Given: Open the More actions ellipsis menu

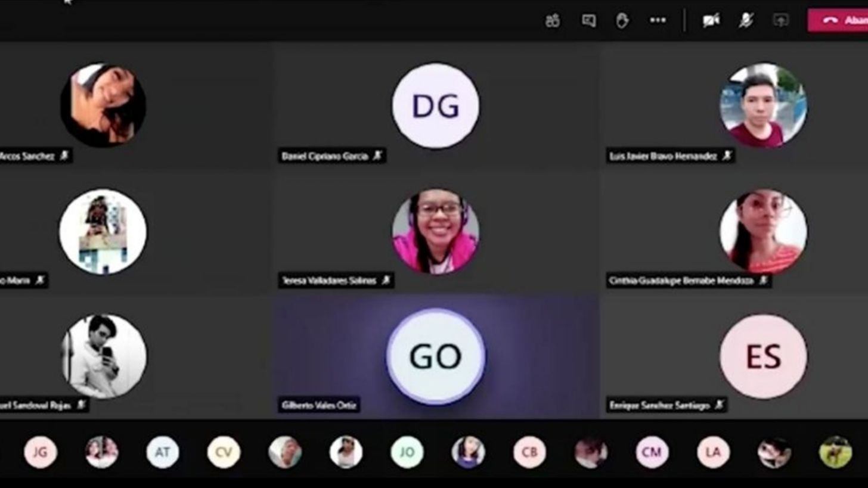Looking at the screenshot, I should [x=658, y=21].
